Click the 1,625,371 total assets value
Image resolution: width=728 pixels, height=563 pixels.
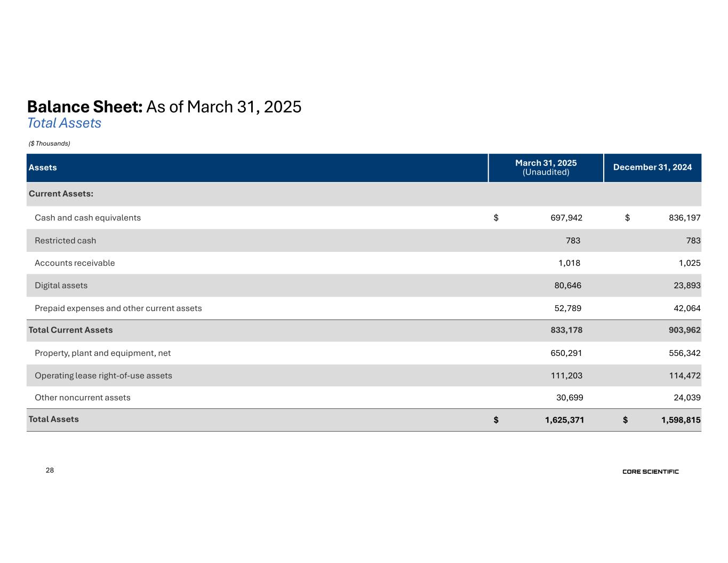click(564, 420)
